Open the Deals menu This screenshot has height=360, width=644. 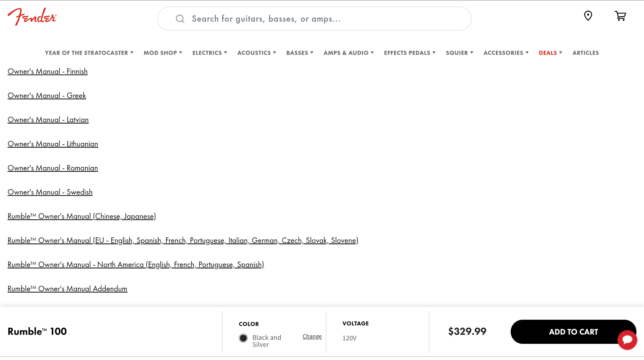tap(550, 53)
